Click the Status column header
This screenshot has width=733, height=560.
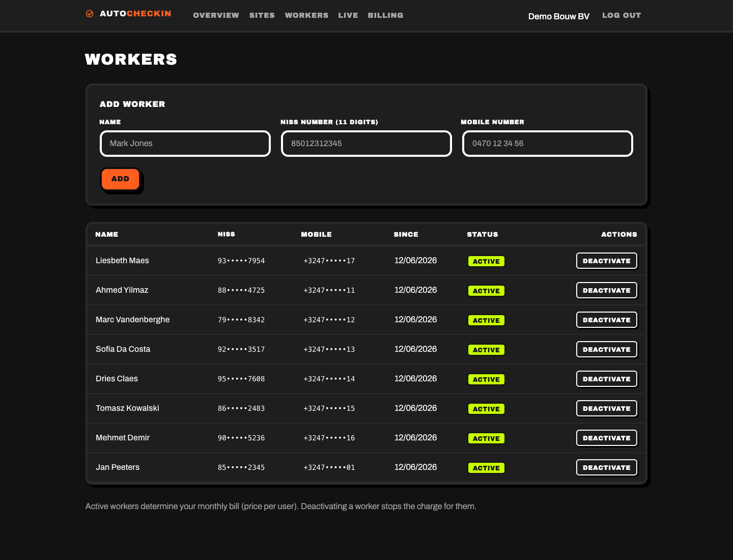[x=483, y=234]
